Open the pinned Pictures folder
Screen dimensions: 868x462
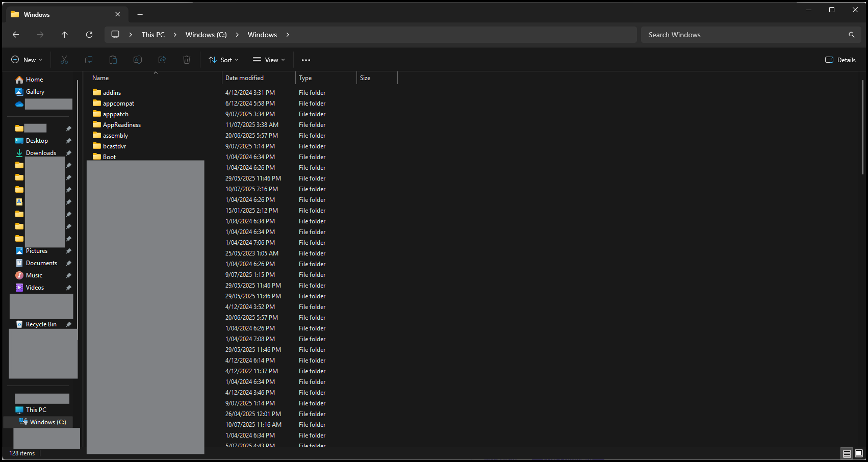click(x=32, y=251)
